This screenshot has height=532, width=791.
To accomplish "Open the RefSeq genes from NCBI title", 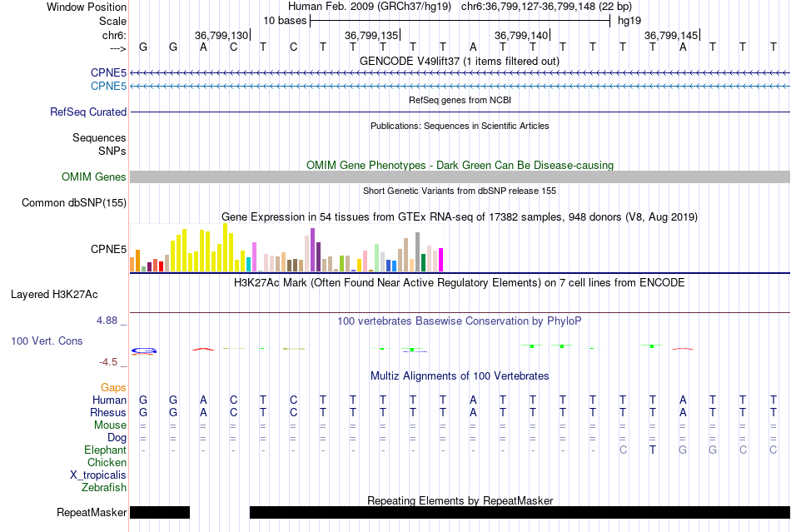I will coord(460,100).
